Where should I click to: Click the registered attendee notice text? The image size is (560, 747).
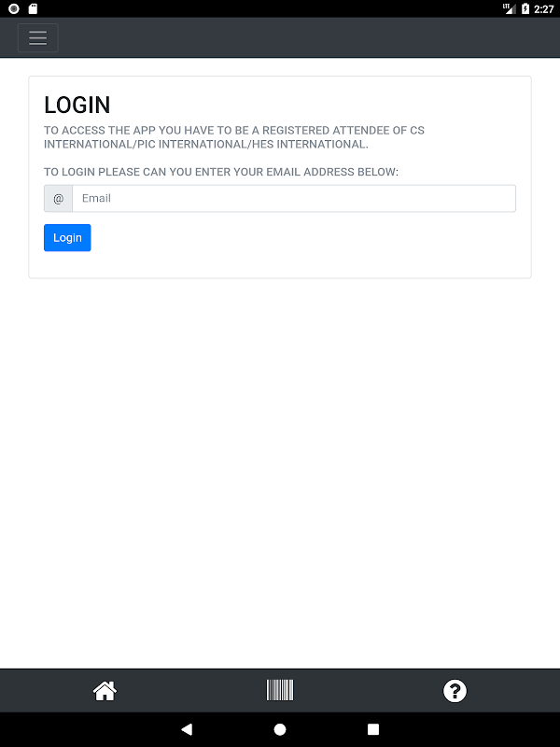tap(234, 137)
